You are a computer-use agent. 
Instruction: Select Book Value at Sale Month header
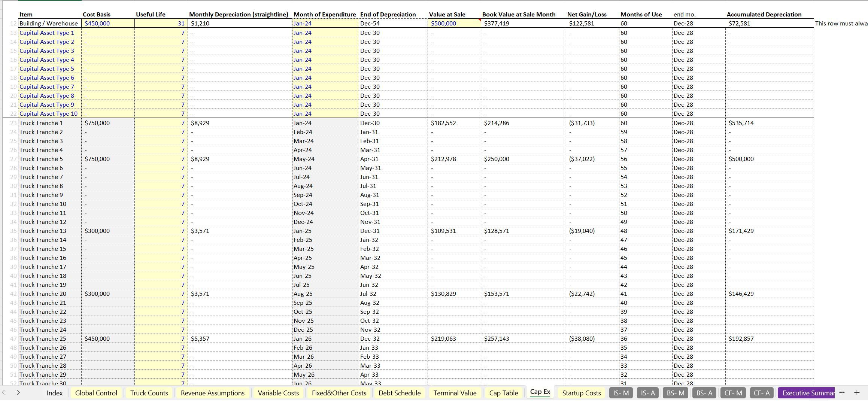pyautogui.click(x=519, y=14)
